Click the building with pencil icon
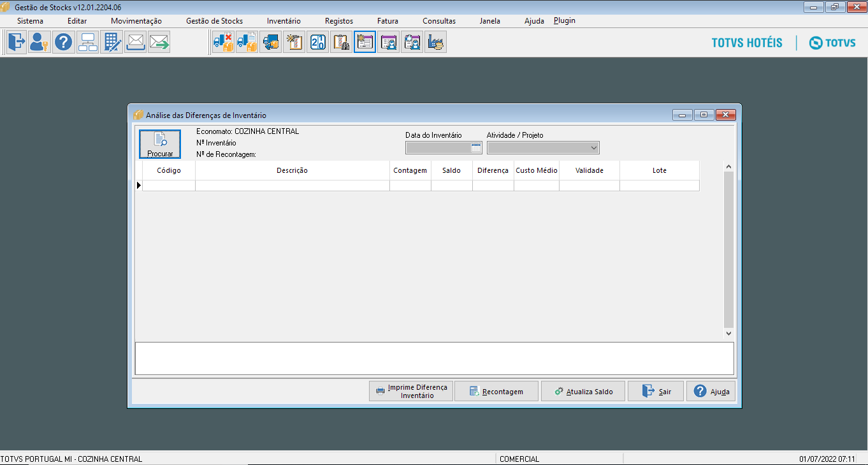 [112, 42]
